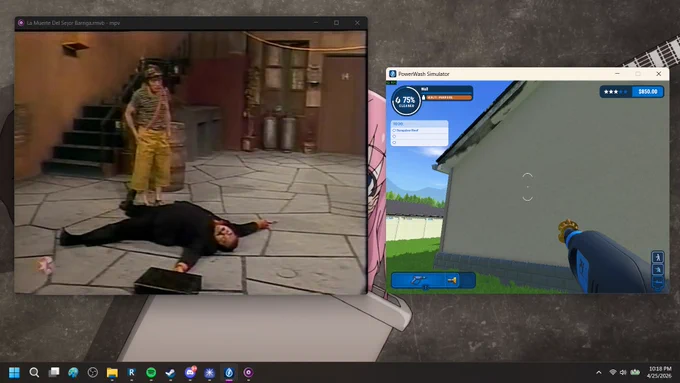Open the R app icon in the taskbar
The width and height of the screenshot is (680, 383).
(x=131, y=372)
